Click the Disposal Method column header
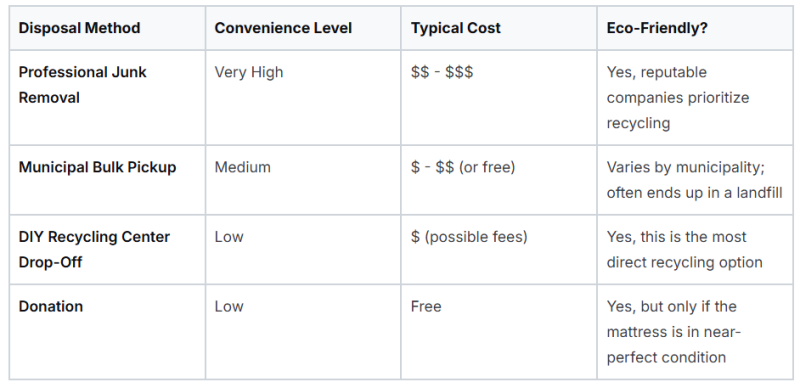Viewport: 800px width, 382px height. click(x=79, y=28)
